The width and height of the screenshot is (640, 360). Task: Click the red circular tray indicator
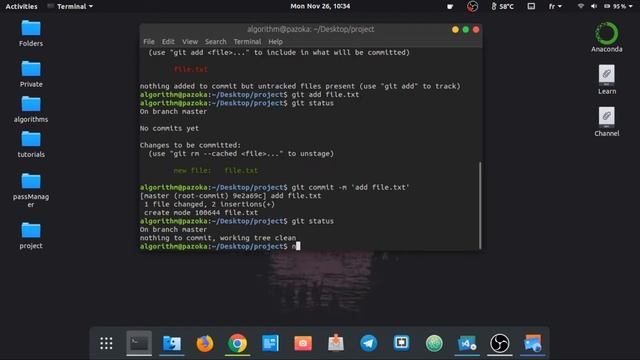point(472,6)
